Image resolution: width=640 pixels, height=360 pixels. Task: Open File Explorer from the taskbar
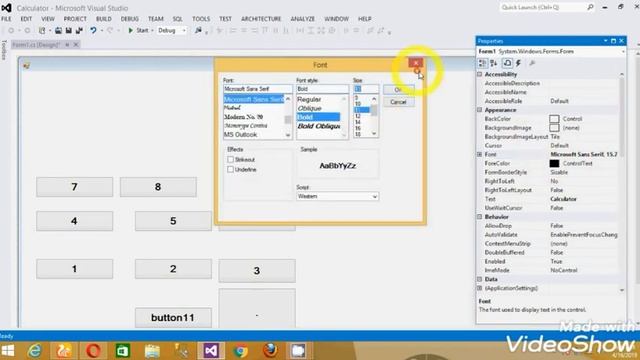(152, 350)
